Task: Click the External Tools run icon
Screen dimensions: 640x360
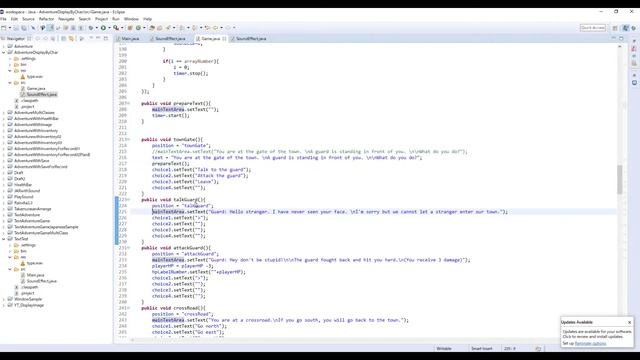Action: (116, 28)
